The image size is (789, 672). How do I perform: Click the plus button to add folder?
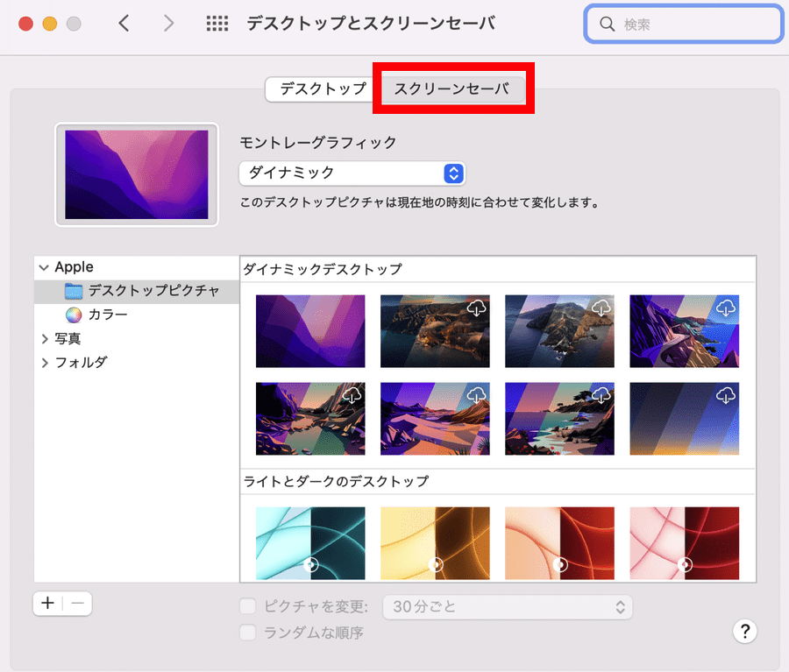pos(48,603)
